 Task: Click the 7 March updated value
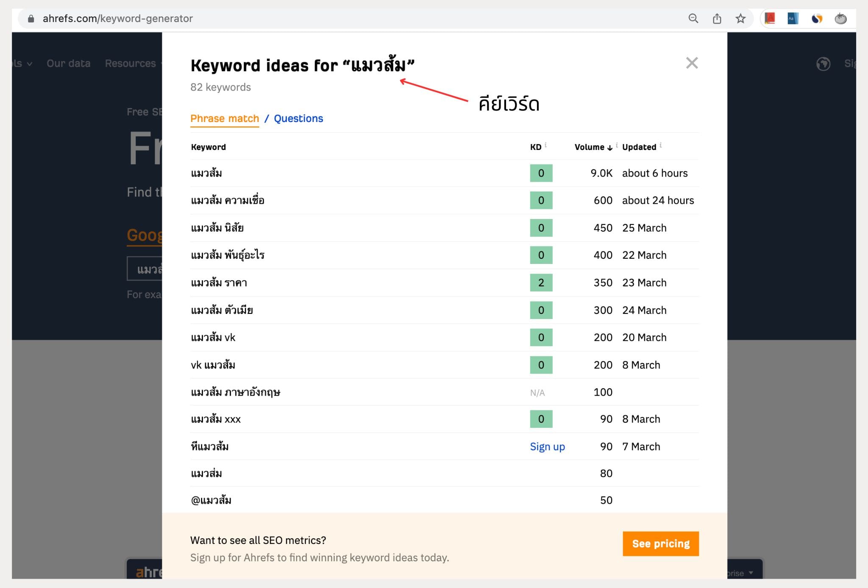tap(641, 447)
